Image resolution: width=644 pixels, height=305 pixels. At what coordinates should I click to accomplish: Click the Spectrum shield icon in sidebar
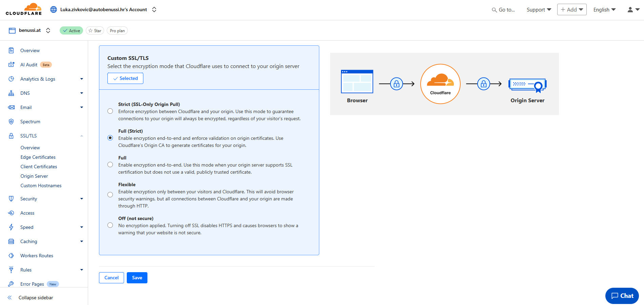(x=11, y=122)
